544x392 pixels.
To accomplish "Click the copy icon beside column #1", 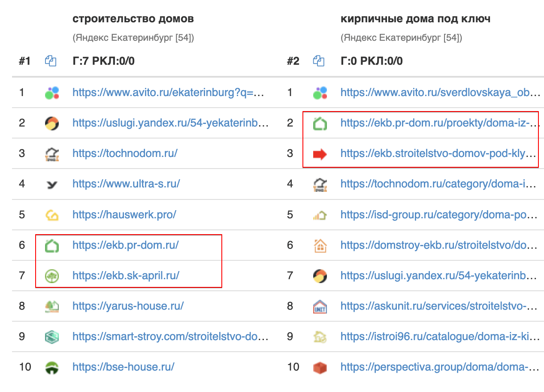I will click(51, 61).
